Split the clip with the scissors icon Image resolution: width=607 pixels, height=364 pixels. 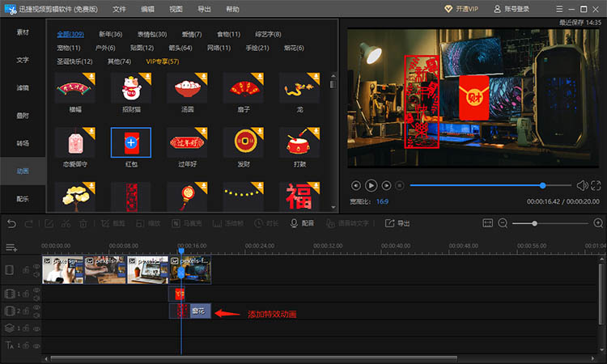point(66,223)
